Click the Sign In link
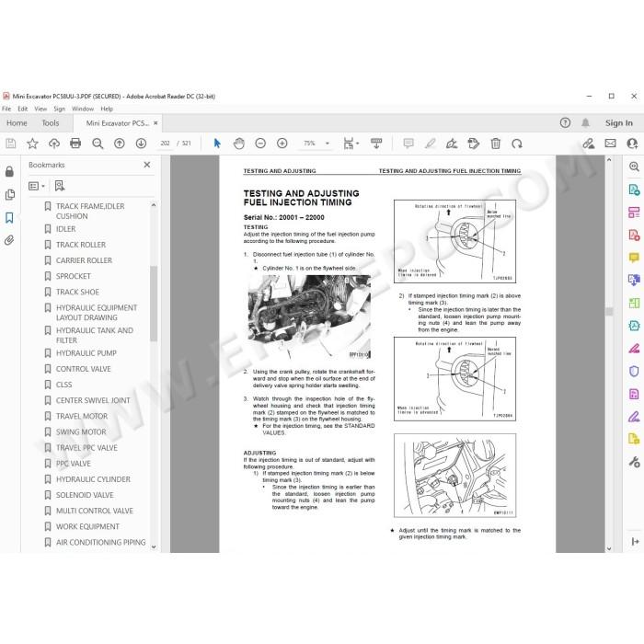Image resolution: width=644 pixels, height=644 pixels. pyautogui.click(x=618, y=122)
